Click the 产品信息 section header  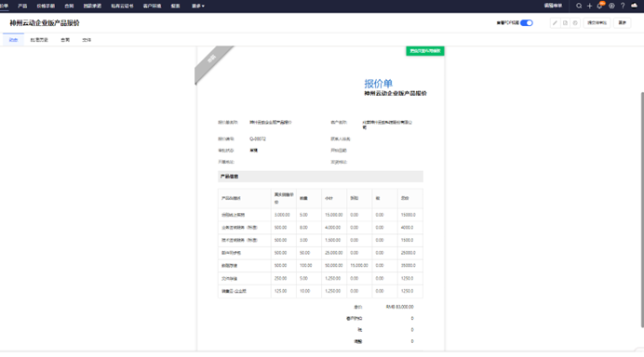[x=320, y=177]
